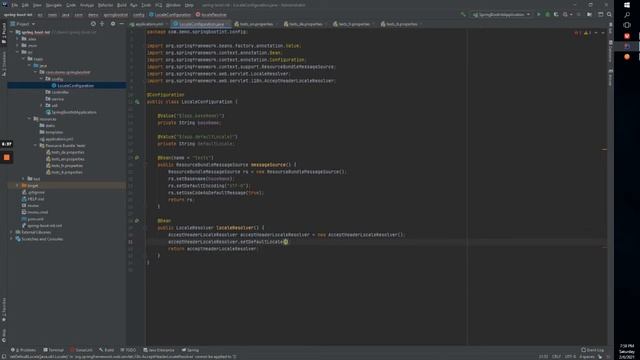Open the Build tool window
Screen dimensions: 640x360
point(107,350)
